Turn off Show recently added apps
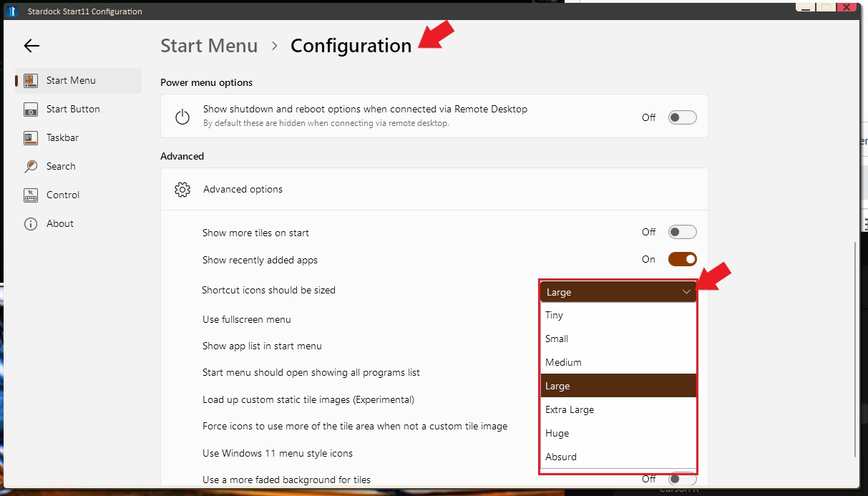The width and height of the screenshot is (868, 496). [682, 259]
